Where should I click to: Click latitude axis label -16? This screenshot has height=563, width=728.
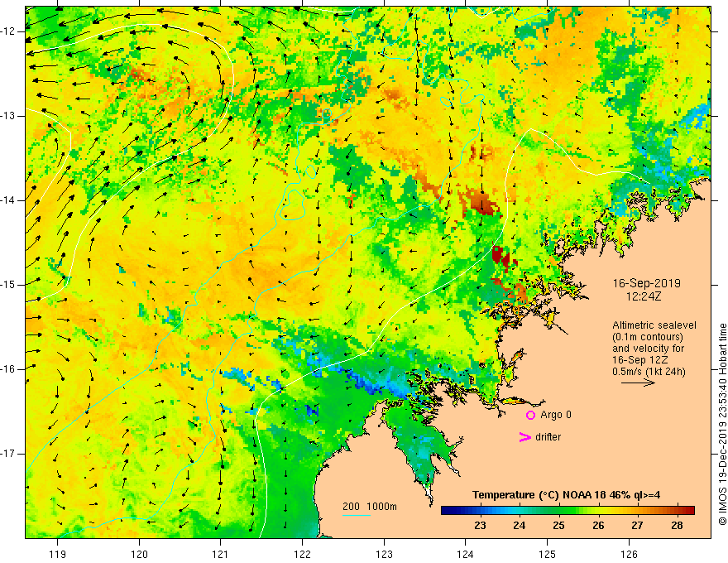[9, 369]
